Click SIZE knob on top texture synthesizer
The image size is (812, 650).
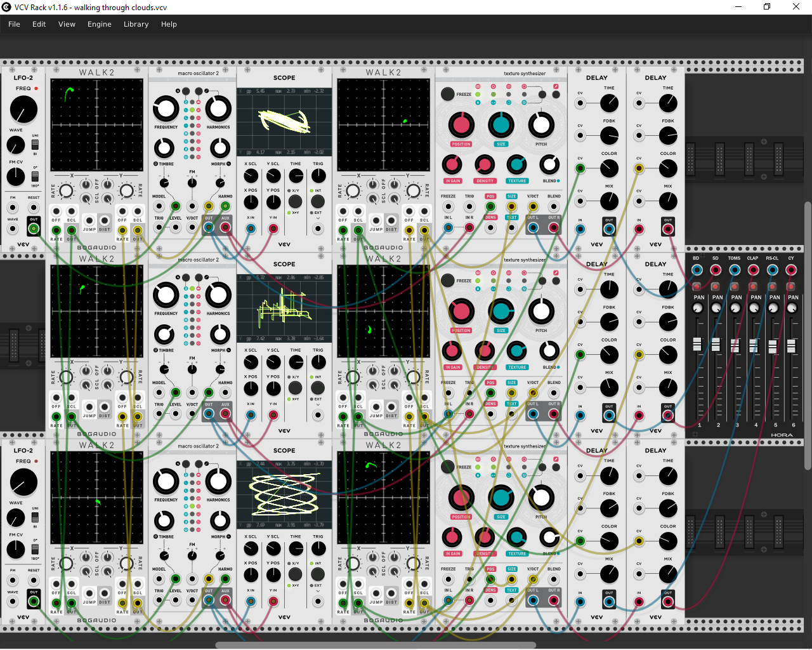[x=501, y=125]
